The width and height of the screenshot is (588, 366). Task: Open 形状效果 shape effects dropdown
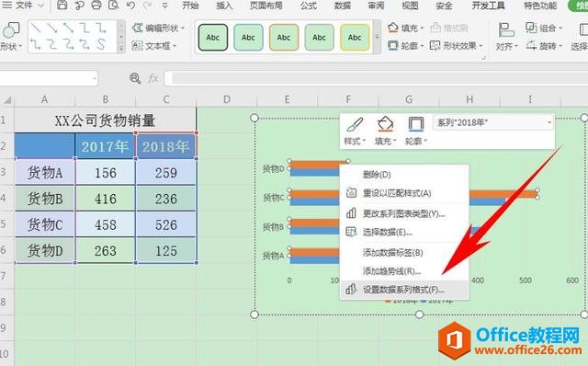(x=456, y=46)
